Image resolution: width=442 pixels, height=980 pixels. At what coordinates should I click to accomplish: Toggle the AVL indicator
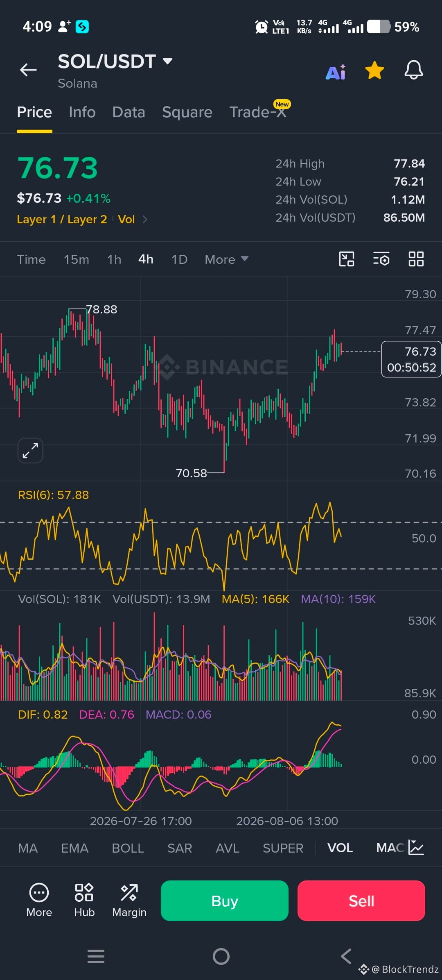pyautogui.click(x=228, y=848)
